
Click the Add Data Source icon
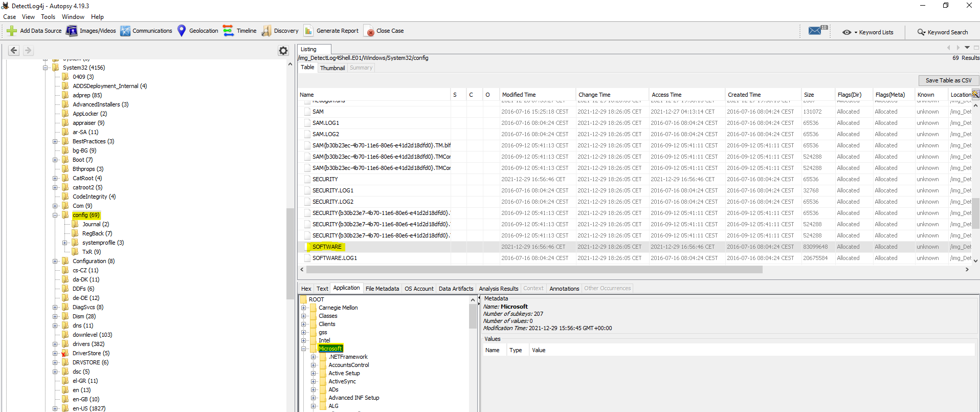[12, 31]
